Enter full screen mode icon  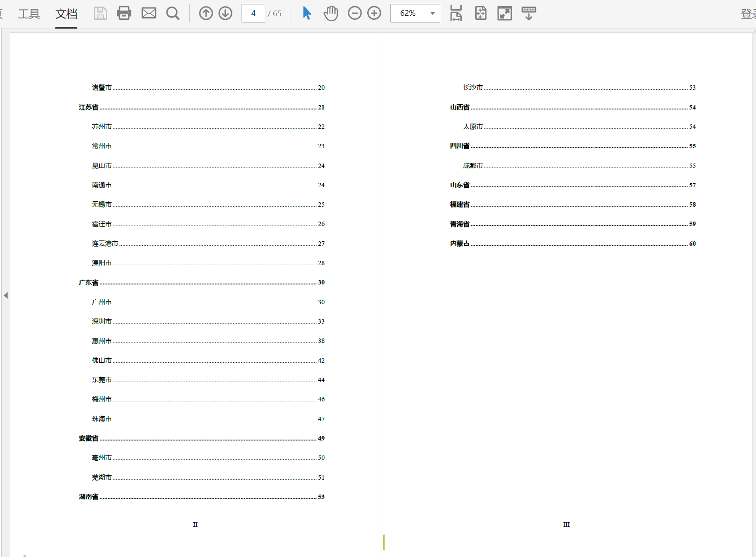[x=505, y=13]
